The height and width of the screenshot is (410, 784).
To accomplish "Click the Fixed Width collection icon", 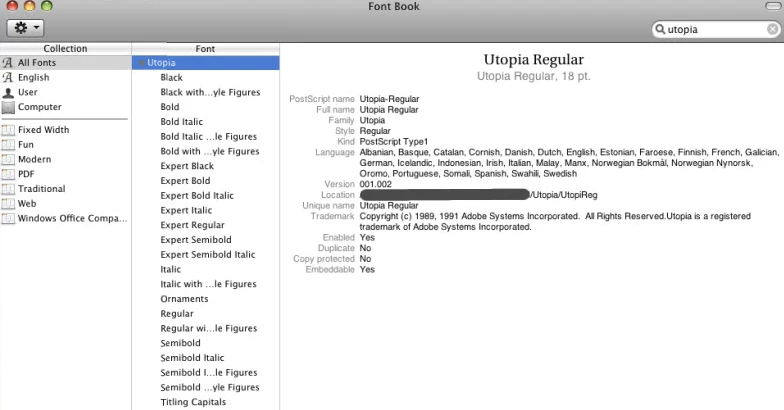I will point(8,130).
